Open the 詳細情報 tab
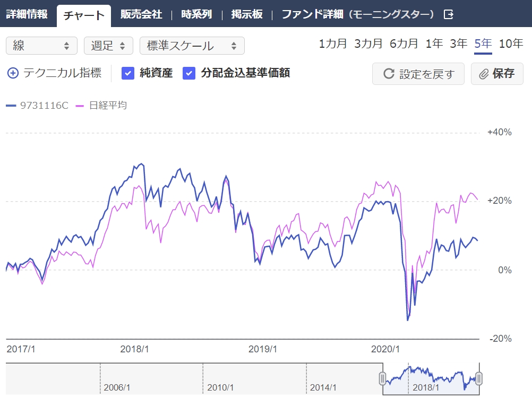This screenshot has height=398, width=532. pos(27,14)
